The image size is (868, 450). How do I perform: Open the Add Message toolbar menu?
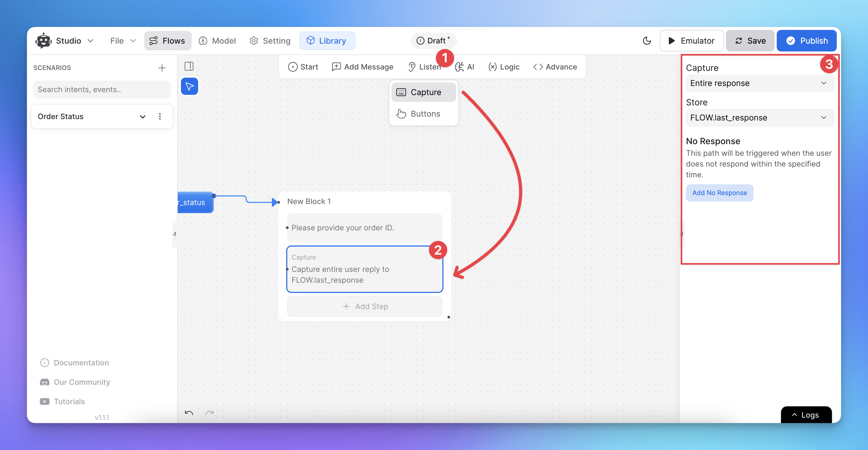(x=363, y=67)
